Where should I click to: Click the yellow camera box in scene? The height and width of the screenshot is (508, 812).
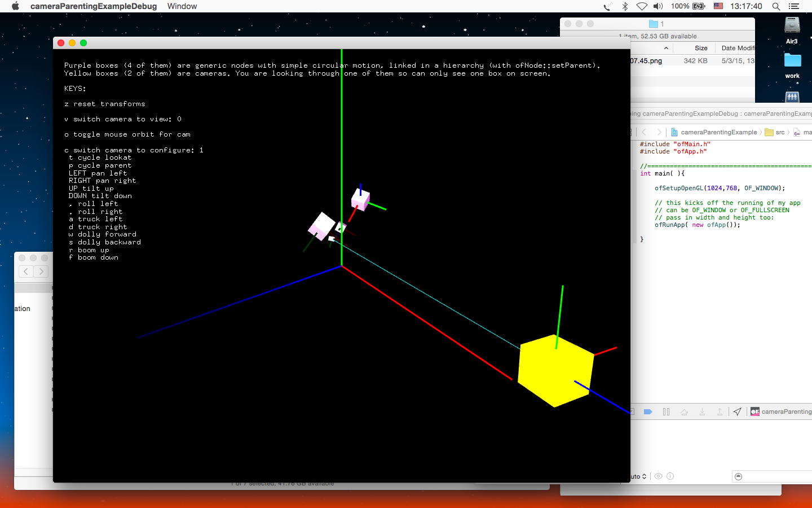pos(555,370)
